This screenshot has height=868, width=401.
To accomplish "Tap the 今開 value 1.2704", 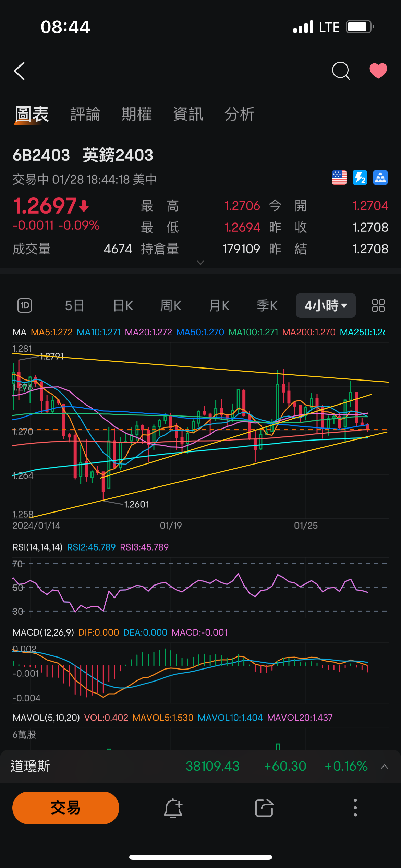I will 370,206.
